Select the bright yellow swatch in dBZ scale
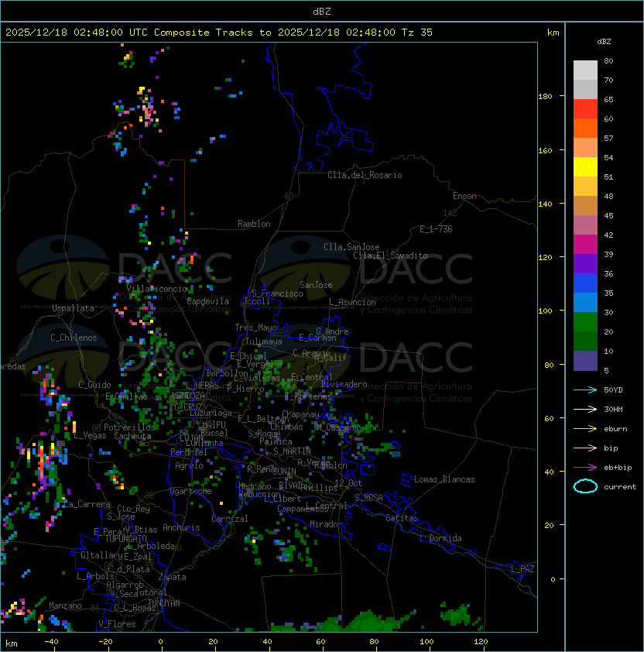The height and width of the screenshot is (652, 644). (585, 167)
